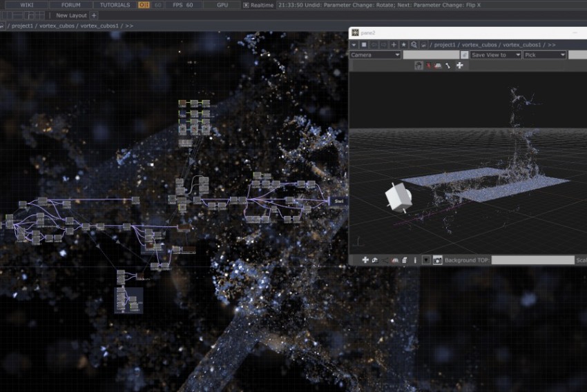This screenshot has width=587, height=392.
Task: Click the New Layout button
Action: coord(71,15)
